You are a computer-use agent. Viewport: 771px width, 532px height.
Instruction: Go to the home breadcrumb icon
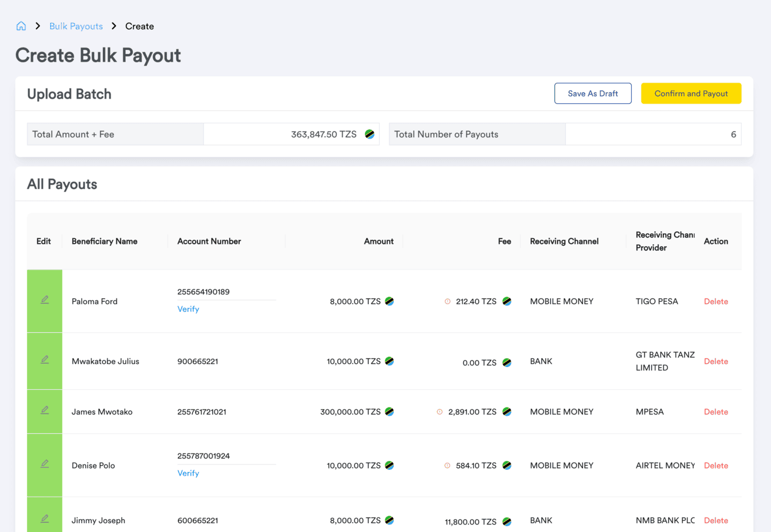tap(21, 26)
